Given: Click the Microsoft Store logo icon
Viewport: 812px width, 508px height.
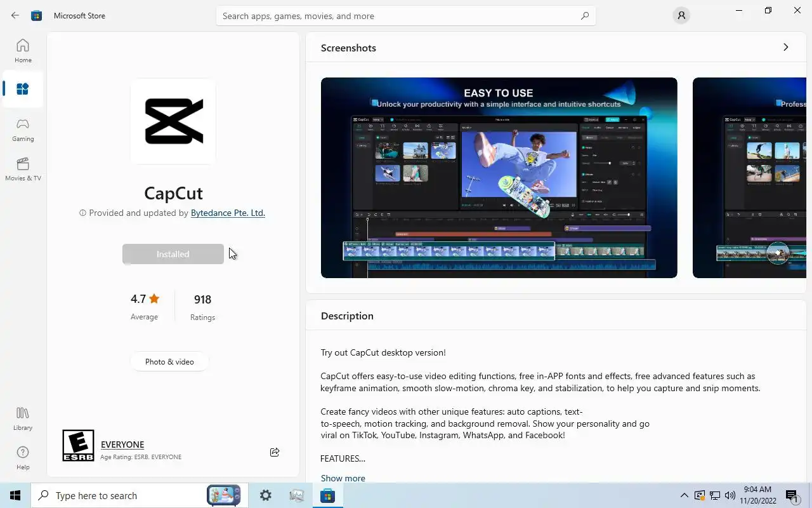Looking at the screenshot, I should point(37,15).
